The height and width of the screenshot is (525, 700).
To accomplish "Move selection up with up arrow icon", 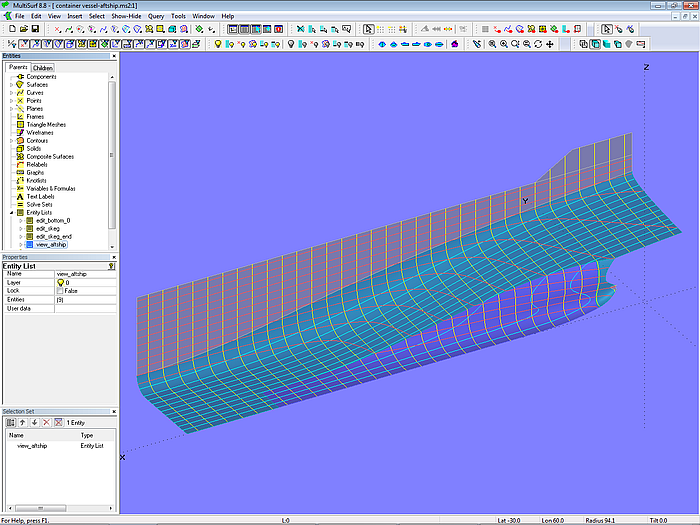I will pyautogui.click(x=22, y=423).
